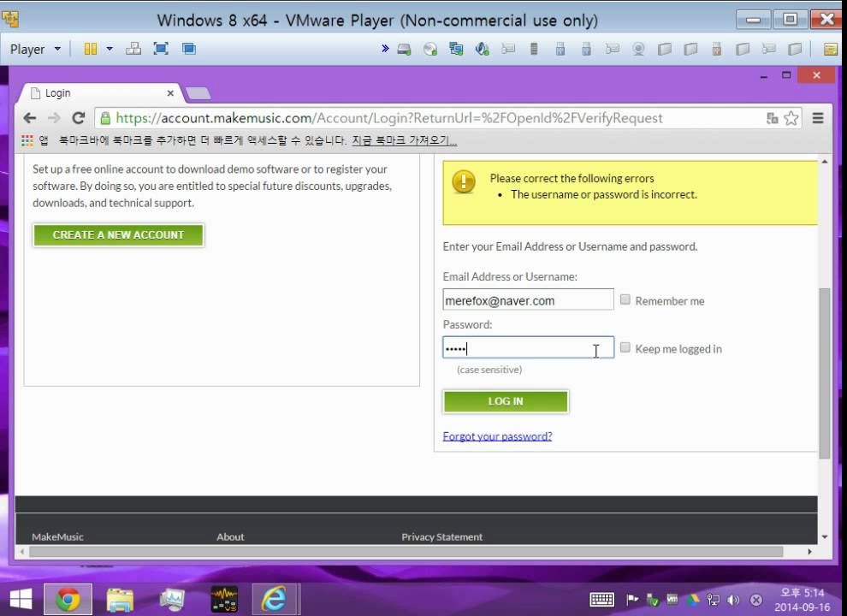Click the webcam device icon in VMware toolbar
The height and width of the screenshot is (616, 847).
click(x=638, y=50)
